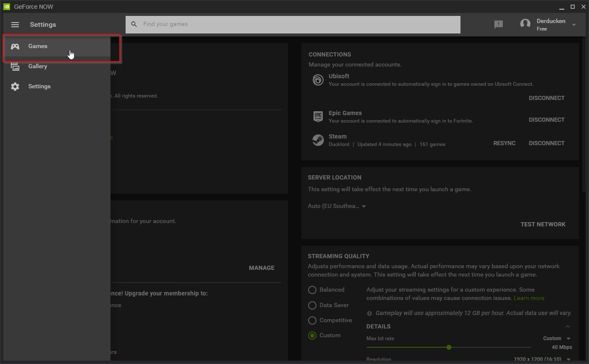Click the 'Manage your connected accounts.' text
This screenshot has height=364, width=589.
[355, 65]
